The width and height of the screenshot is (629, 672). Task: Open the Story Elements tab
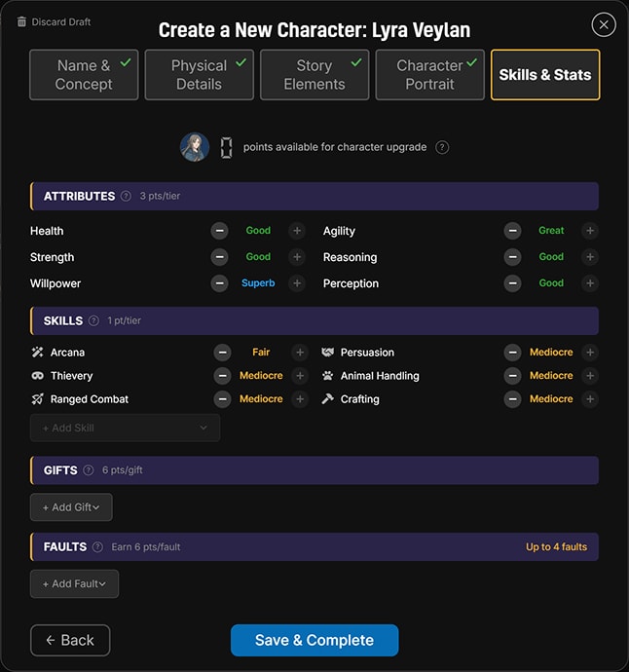coord(314,75)
